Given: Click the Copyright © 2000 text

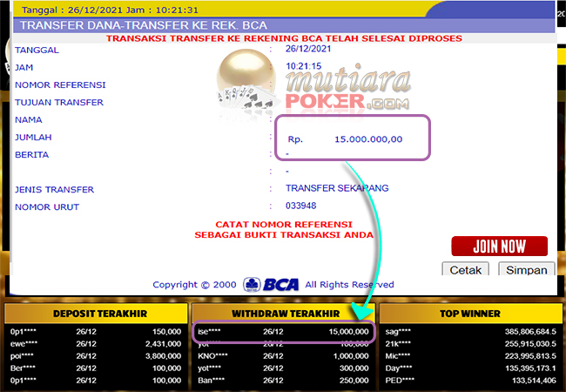Looking at the screenshot, I should (194, 285).
